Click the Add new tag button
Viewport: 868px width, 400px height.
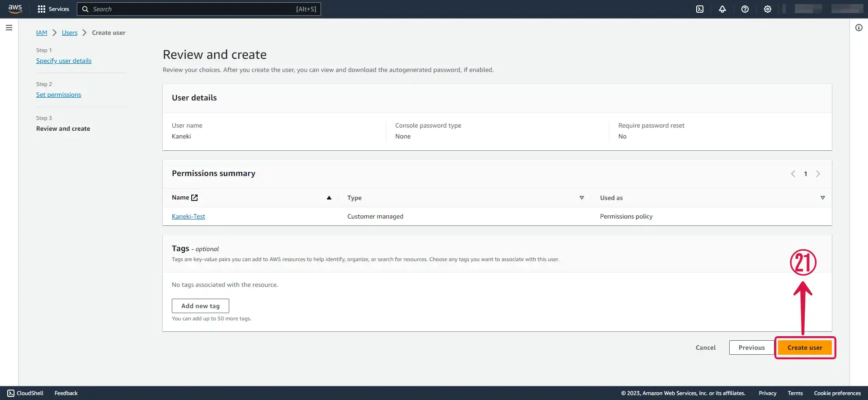pyautogui.click(x=200, y=306)
